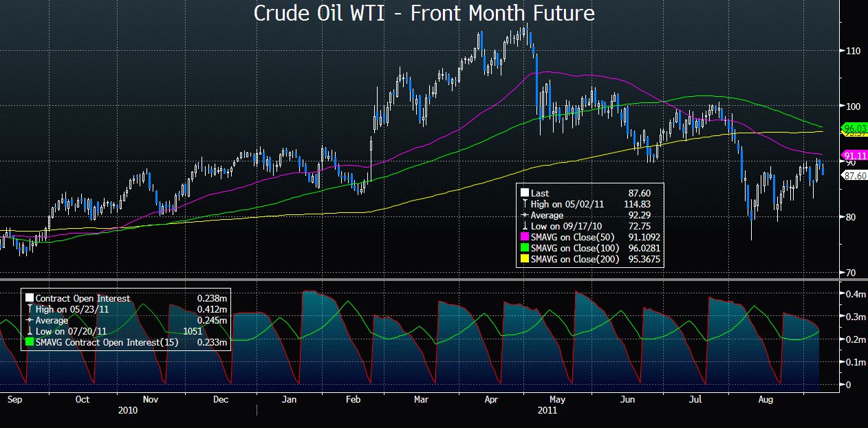The height and width of the screenshot is (428, 868).
Task: Select the white Last legend marker
Action: (525, 194)
